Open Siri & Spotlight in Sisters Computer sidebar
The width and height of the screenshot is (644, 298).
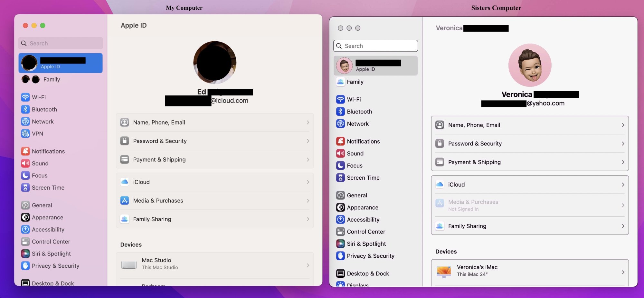click(375, 244)
